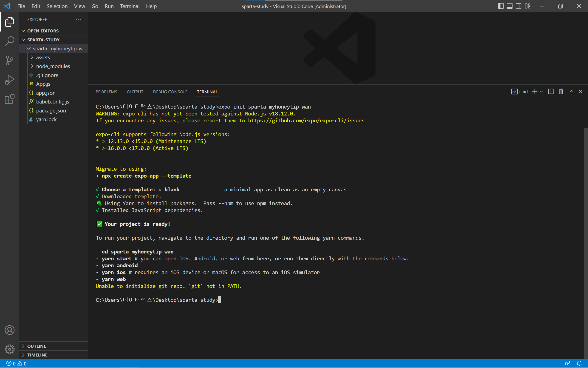Open the View menu
588x368 pixels.
click(79, 6)
